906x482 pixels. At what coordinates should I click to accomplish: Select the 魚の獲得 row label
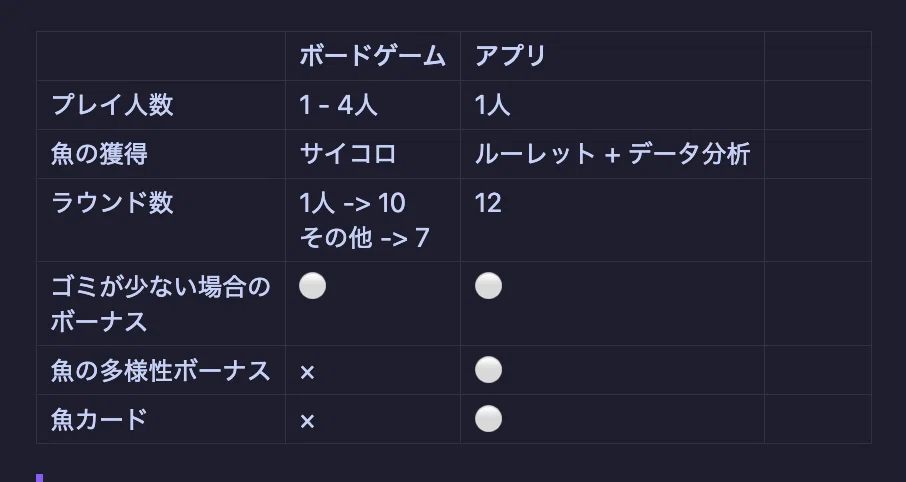coord(99,154)
